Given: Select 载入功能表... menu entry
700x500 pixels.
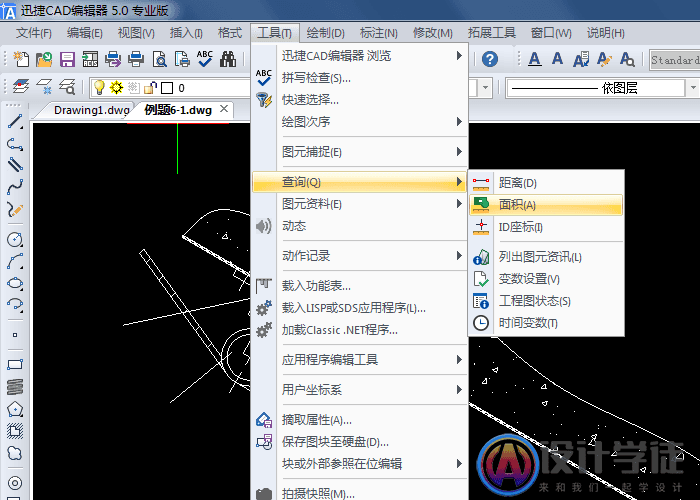Looking at the screenshot, I should click(x=359, y=286).
